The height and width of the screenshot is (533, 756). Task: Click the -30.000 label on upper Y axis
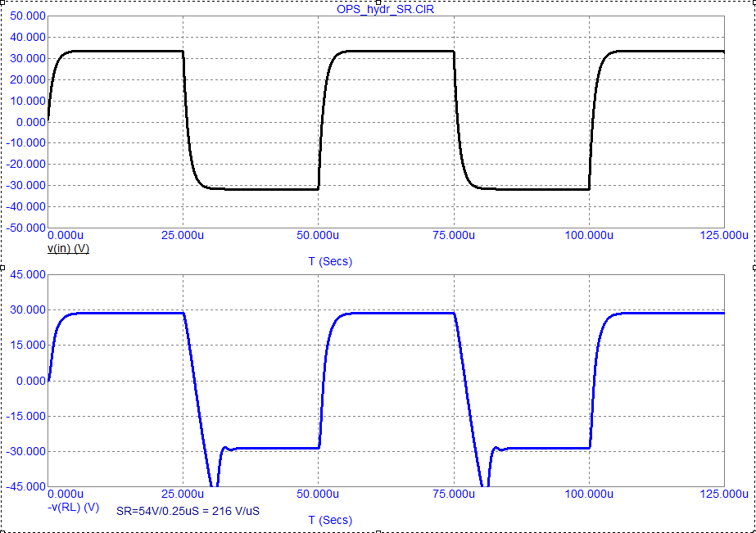(26, 185)
